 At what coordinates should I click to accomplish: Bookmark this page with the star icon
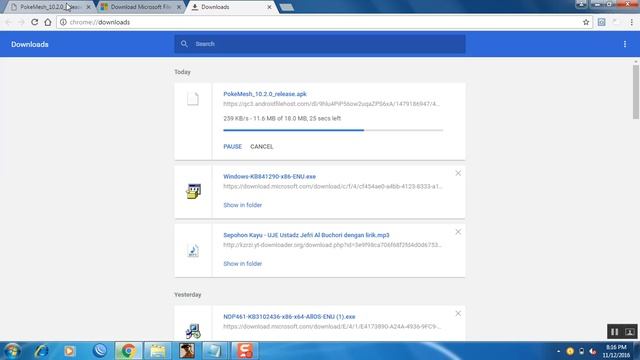click(x=586, y=22)
